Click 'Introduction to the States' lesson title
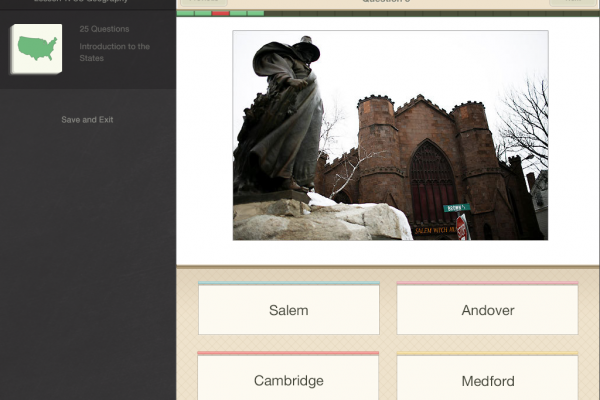This screenshot has width=600, height=400. pos(114,52)
